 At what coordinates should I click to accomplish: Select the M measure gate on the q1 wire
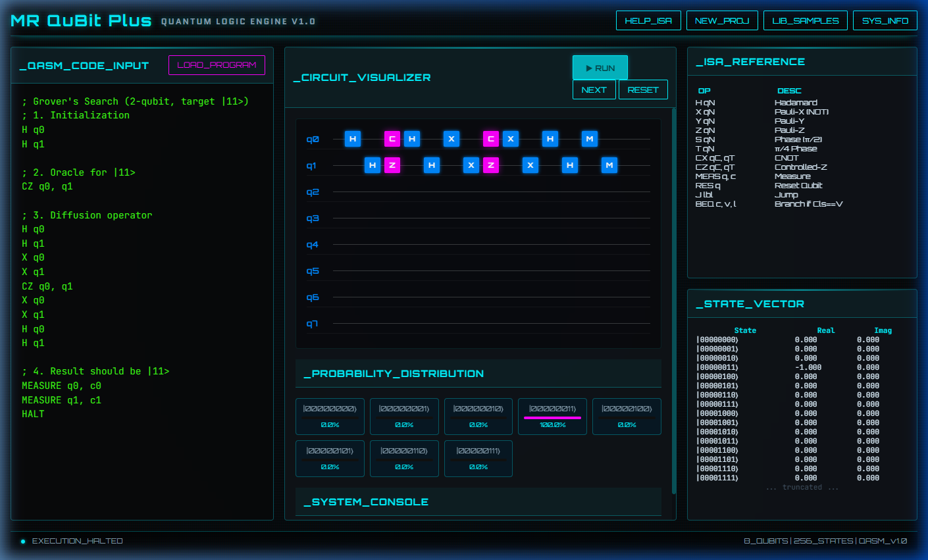coord(609,165)
